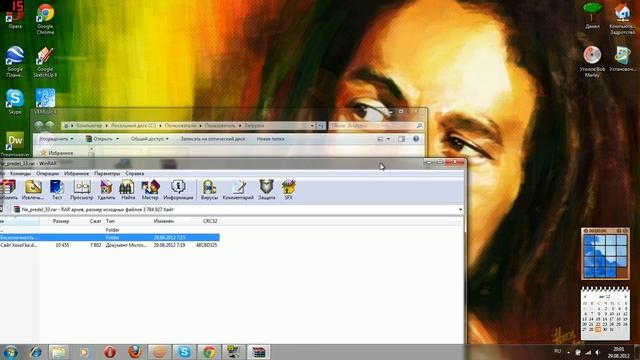The width and height of the screenshot is (640, 360).
Task: Select the Документ Micros... file row
Action: [109, 245]
